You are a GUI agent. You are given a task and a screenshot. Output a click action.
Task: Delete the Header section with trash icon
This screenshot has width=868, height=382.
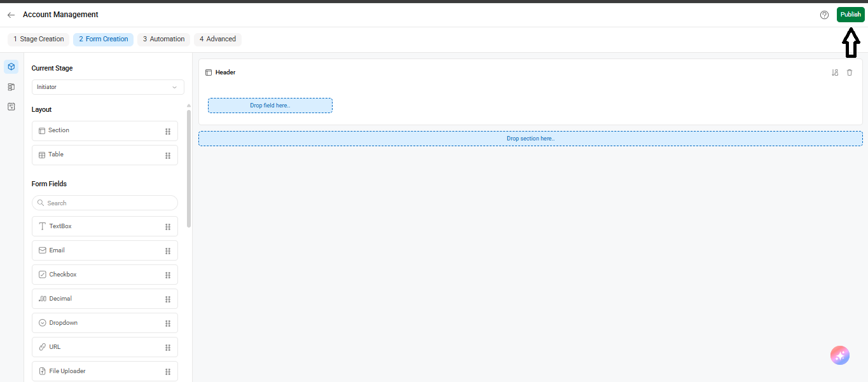click(850, 72)
